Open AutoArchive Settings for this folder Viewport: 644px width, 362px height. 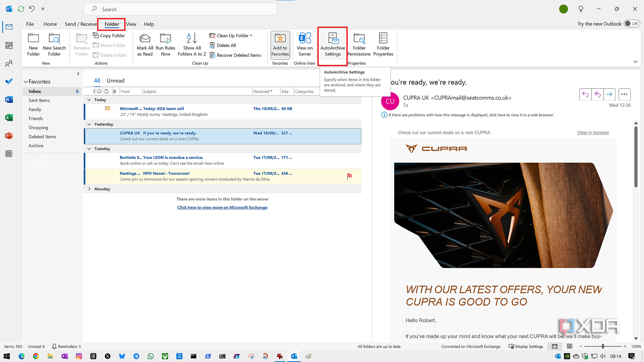[x=332, y=45]
